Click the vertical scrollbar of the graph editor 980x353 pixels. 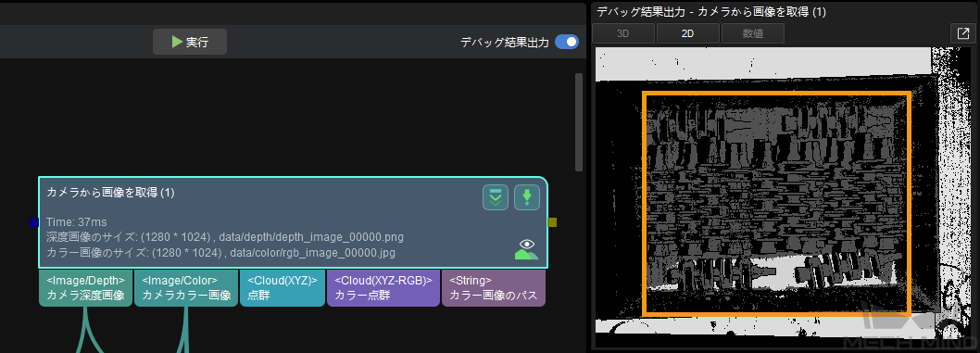coord(579,121)
